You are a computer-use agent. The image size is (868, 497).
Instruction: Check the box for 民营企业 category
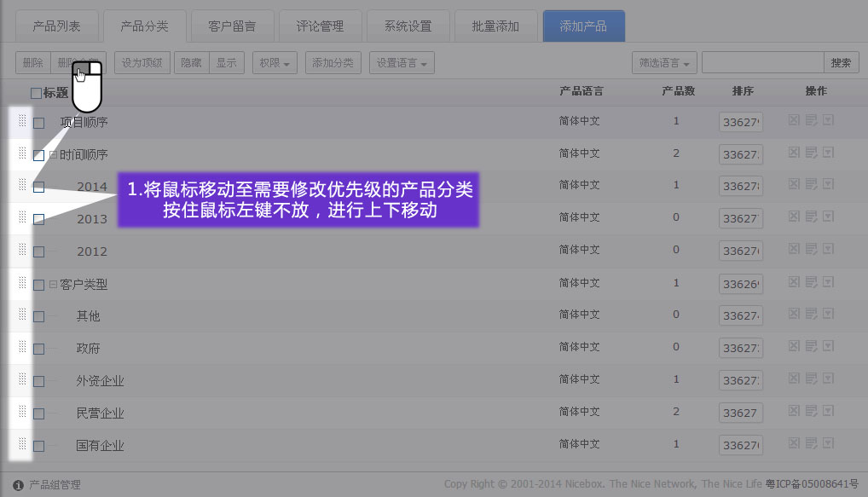point(38,413)
